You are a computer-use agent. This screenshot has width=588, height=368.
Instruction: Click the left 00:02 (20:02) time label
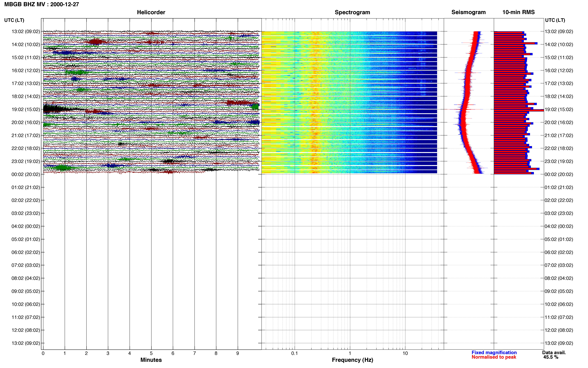click(26, 174)
